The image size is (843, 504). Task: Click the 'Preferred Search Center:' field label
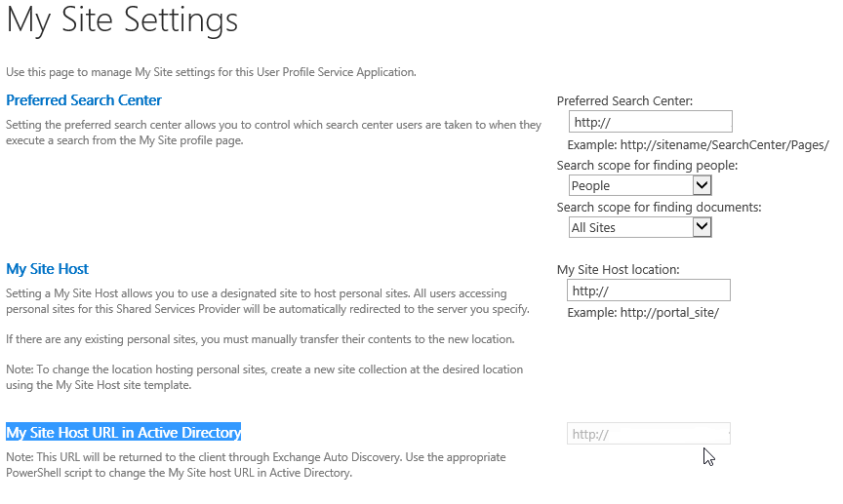pyautogui.click(x=624, y=100)
